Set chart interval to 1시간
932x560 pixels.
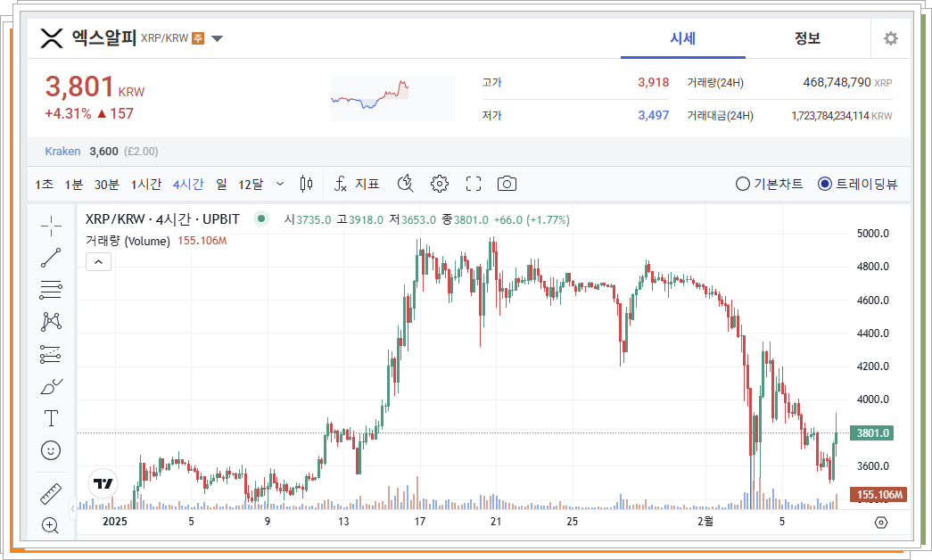click(x=146, y=185)
